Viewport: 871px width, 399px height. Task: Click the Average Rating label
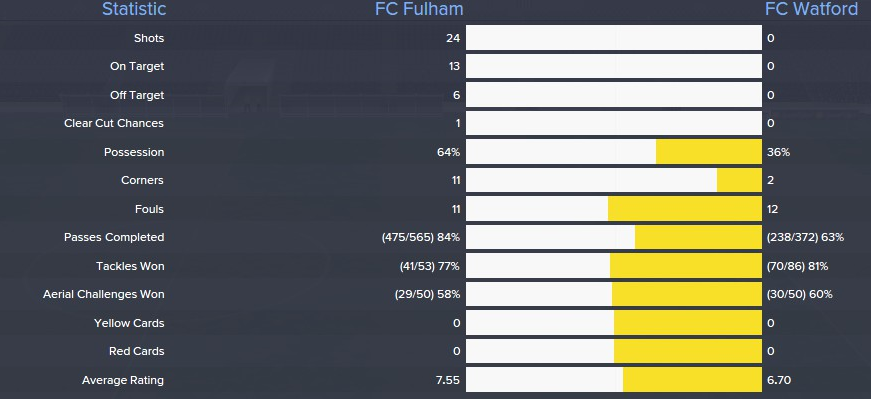(x=123, y=380)
